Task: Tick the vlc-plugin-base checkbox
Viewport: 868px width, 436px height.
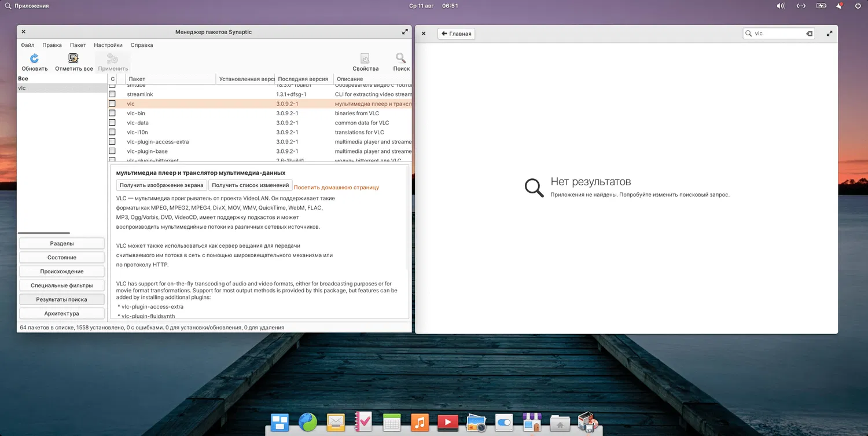Action: pyautogui.click(x=112, y=151)
